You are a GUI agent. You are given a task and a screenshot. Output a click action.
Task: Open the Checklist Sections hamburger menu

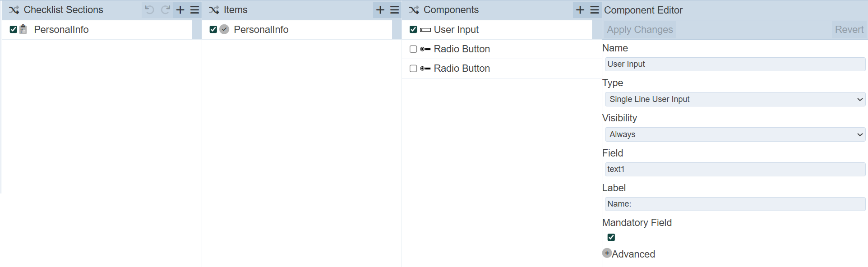tap(194, 10)
